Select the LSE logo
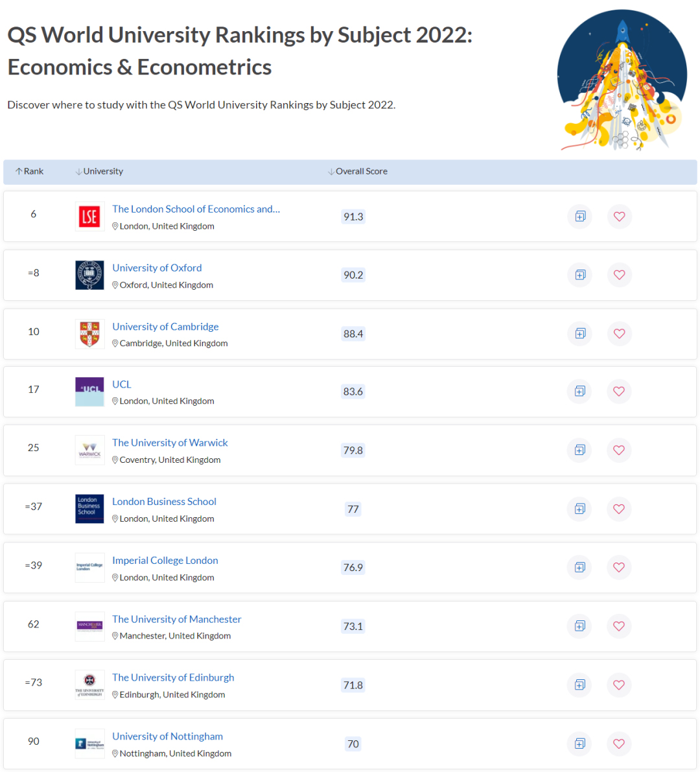700x772 pixels. [89, 216]
